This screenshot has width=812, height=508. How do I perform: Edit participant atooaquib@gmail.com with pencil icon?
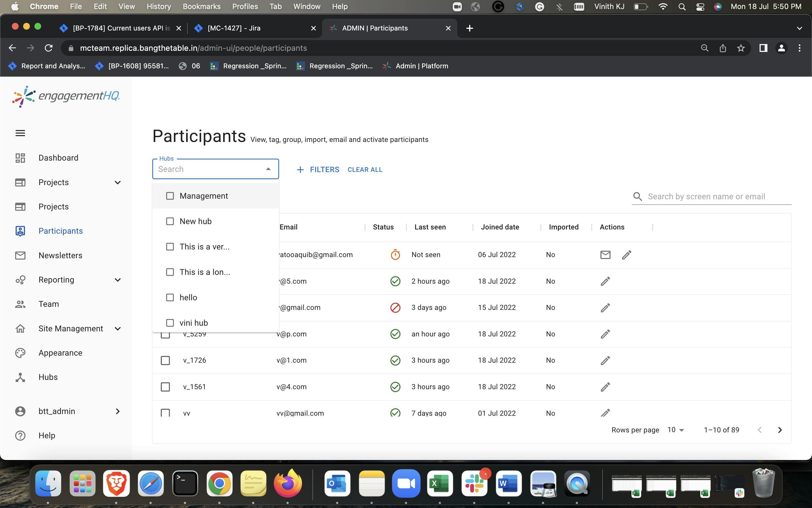coord(626,255)
